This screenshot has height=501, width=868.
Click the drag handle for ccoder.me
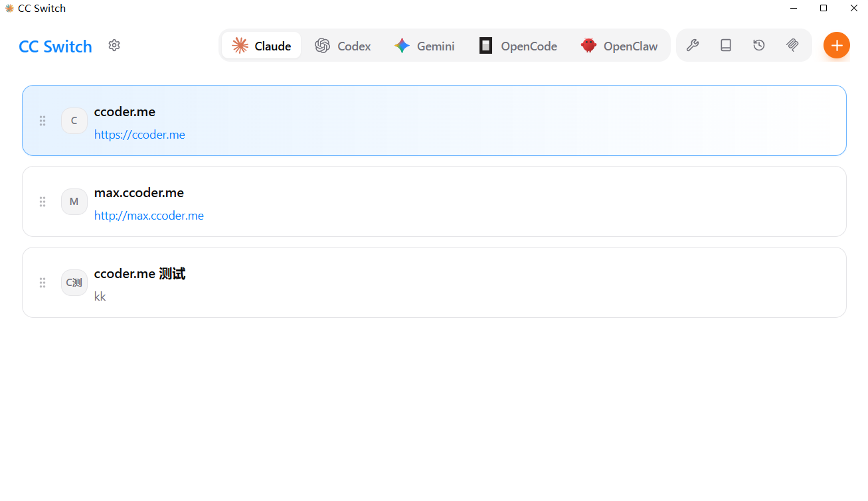click(x=43, y=121)
